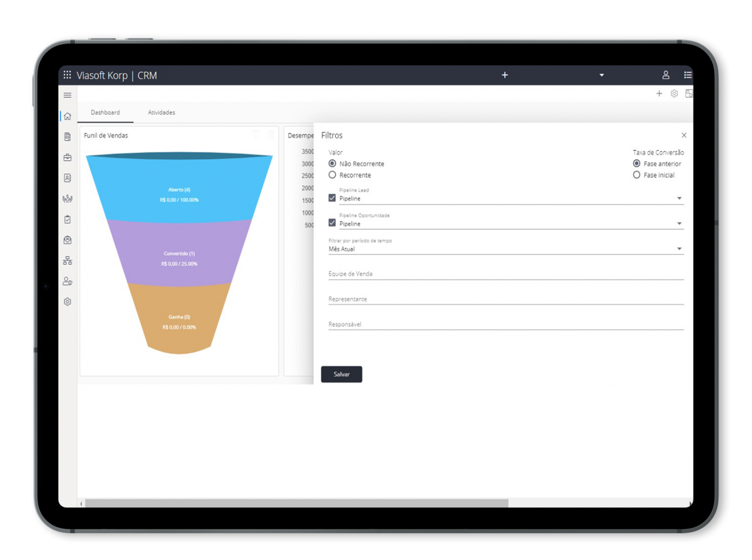Viewport: 752px width, 560px height.
Task: Open the briefcase icon in sidebar
Action: click(67, 157)
